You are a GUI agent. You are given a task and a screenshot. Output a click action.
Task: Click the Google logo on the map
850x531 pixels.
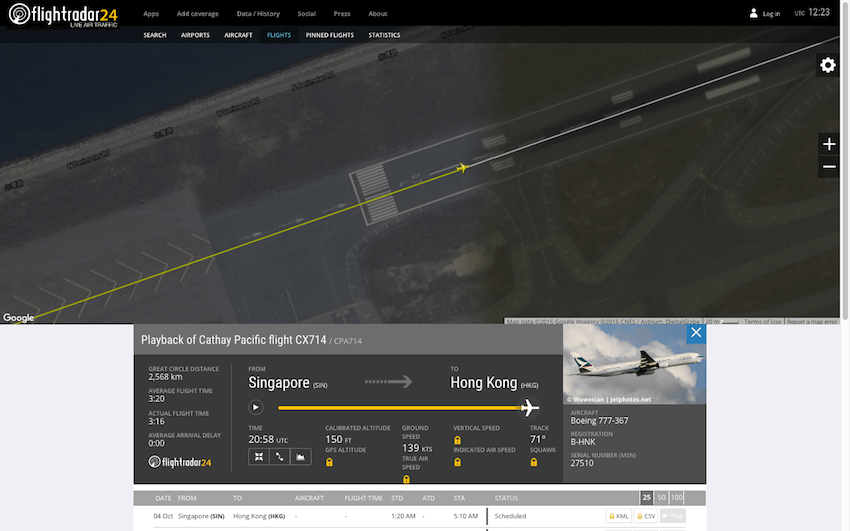pos(18,318)
